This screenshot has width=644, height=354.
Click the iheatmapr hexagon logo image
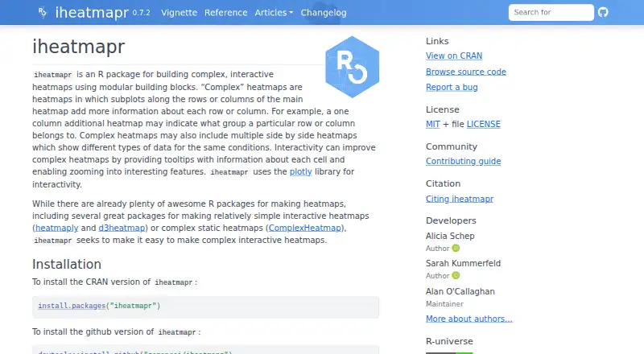(x=352, y=67)
